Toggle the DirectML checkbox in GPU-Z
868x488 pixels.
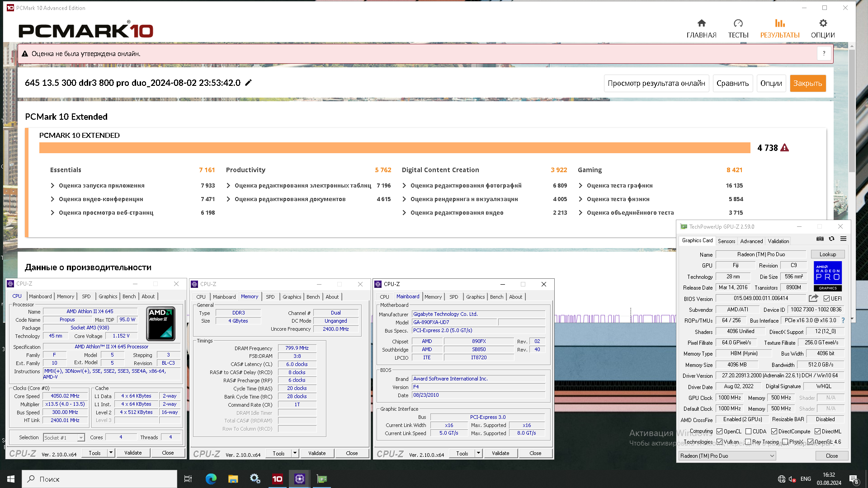pos(817,432)
